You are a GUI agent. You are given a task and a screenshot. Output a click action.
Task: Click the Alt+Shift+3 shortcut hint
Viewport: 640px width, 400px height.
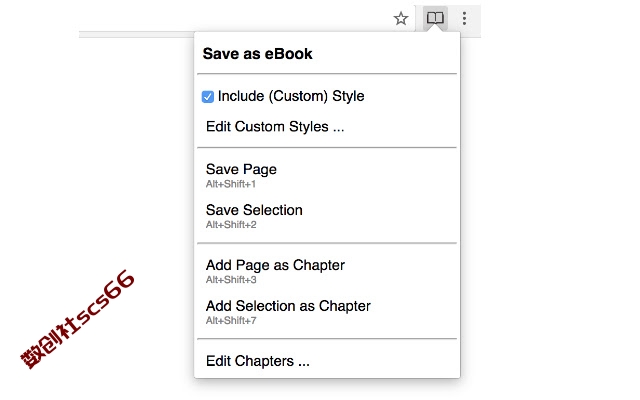[231, 280]
